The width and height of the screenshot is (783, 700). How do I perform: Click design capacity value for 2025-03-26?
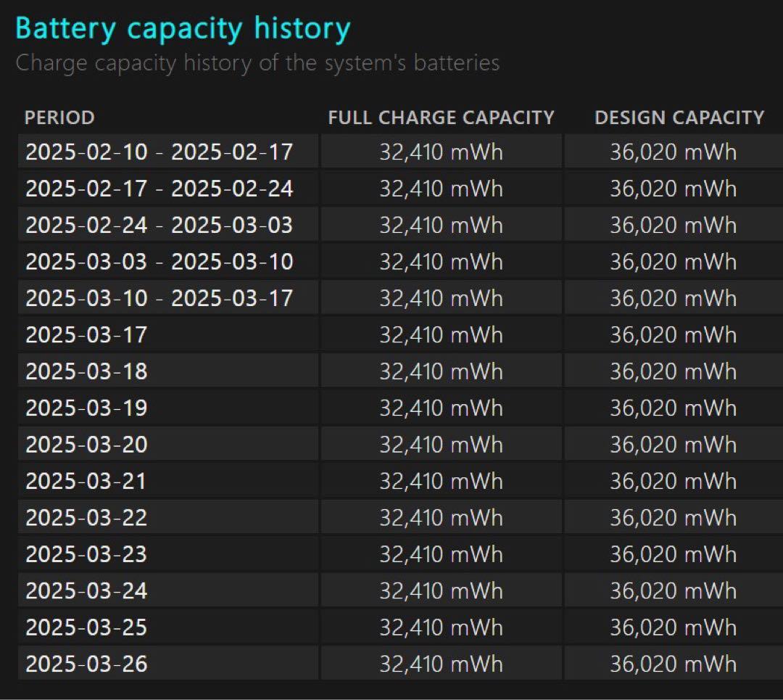(673, 664)
